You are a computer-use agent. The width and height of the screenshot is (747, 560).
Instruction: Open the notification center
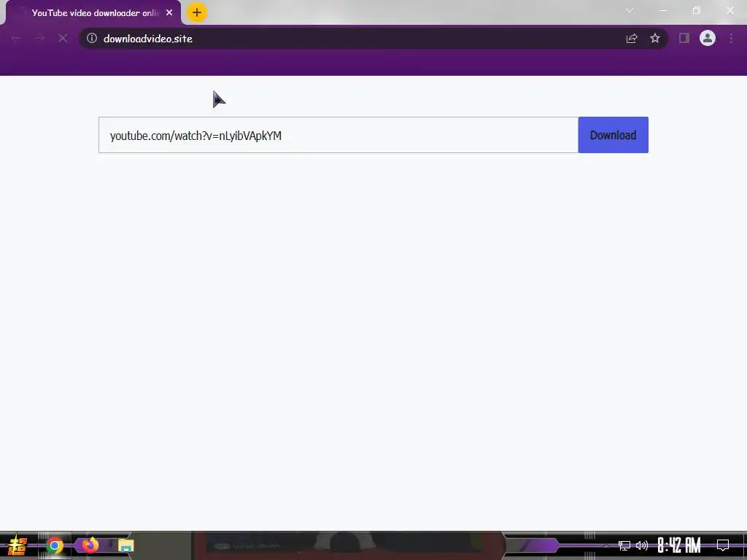pos(723,545)
